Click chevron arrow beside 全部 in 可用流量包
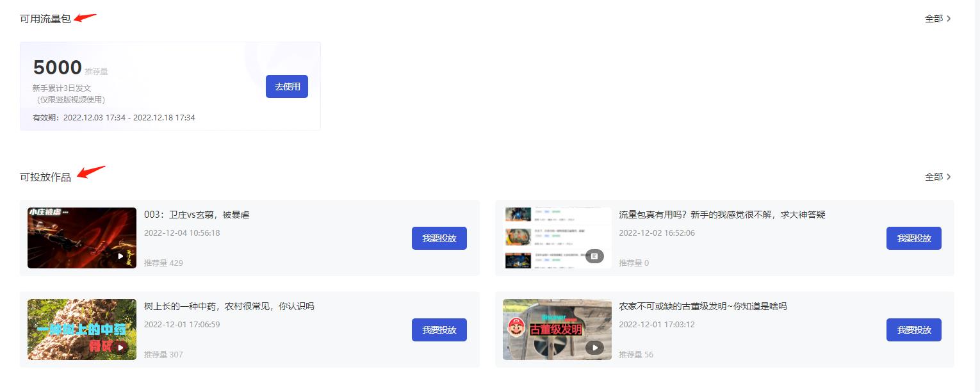The height and width of the screenshot is (392, 980). 949,19
